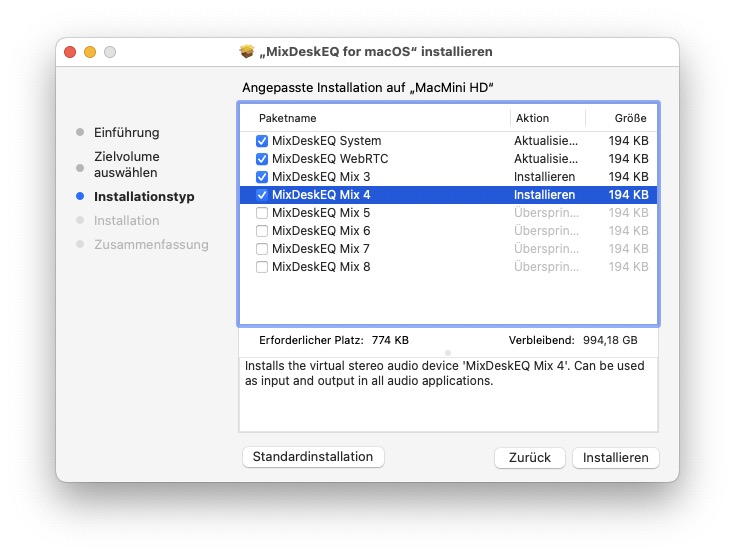
Task: Uncheck the MixDeskEQ WebRTC package checkbox
Action: click(262, 159)
